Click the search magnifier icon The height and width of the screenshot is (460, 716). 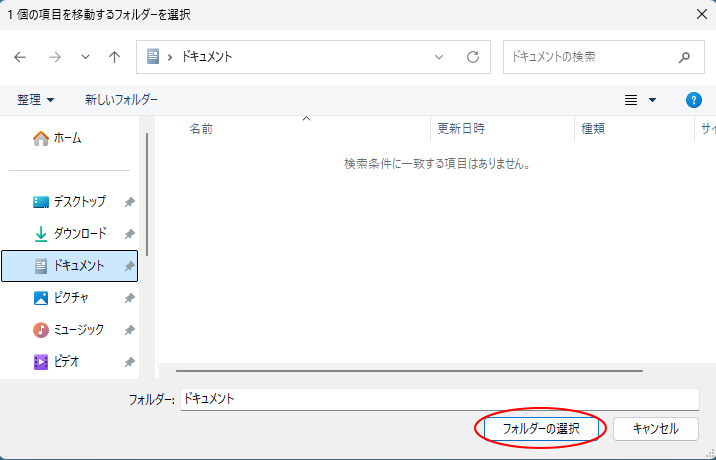point(684,57)
